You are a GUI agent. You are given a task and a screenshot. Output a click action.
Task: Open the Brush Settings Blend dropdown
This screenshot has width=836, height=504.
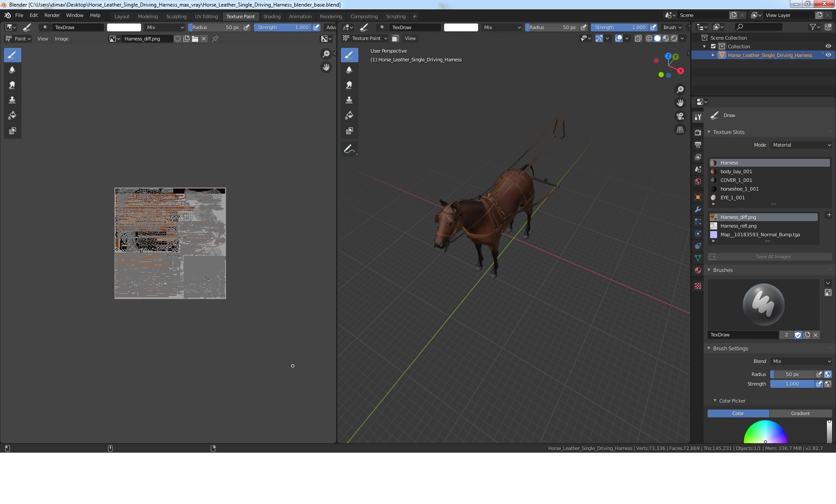[801, 361]
